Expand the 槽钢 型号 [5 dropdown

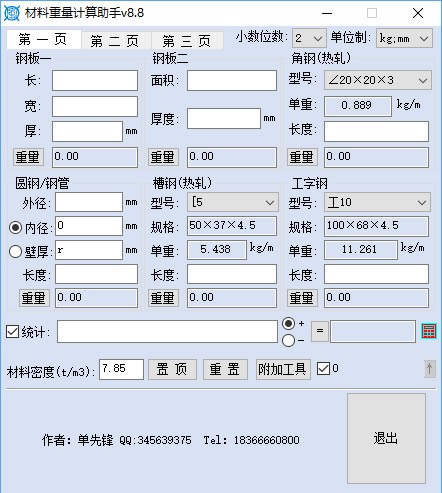[233, 202]
